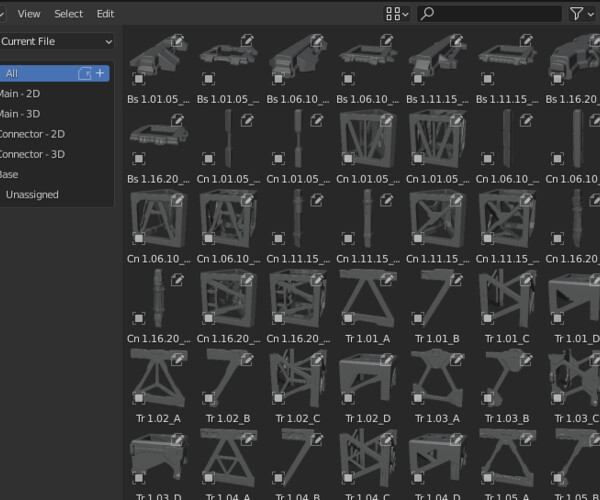Click the grid display mode icon

tap(393, 14)
